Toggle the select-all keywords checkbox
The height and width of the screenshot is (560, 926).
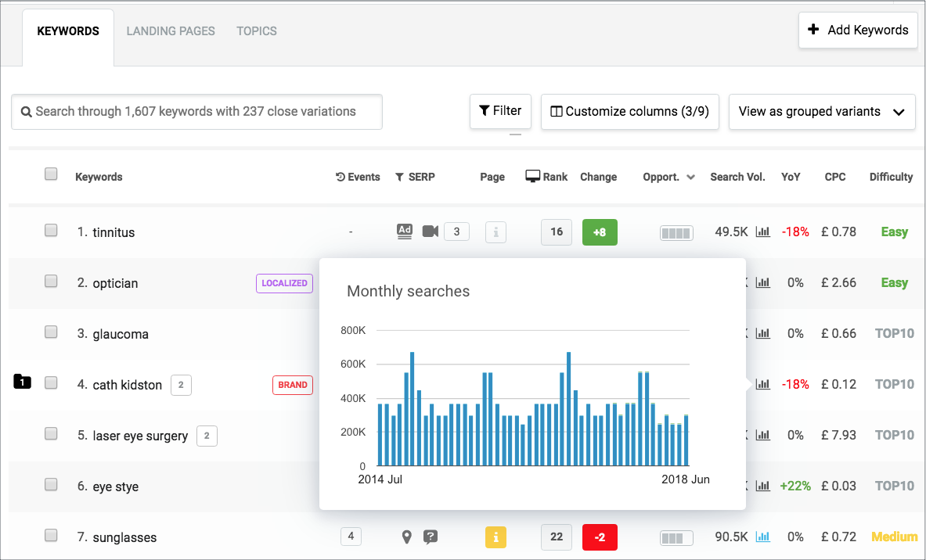(x=51, y=174)
